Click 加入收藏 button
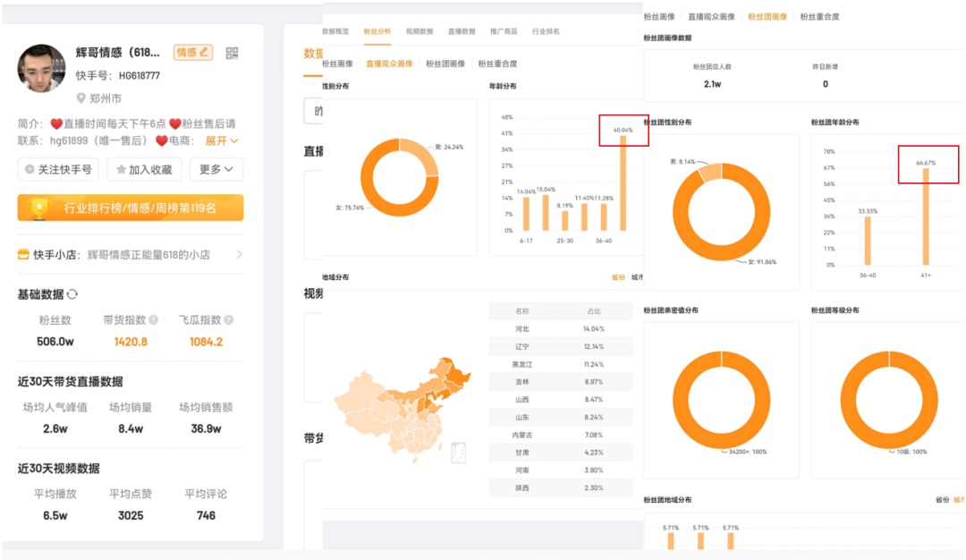 [144, 169]
